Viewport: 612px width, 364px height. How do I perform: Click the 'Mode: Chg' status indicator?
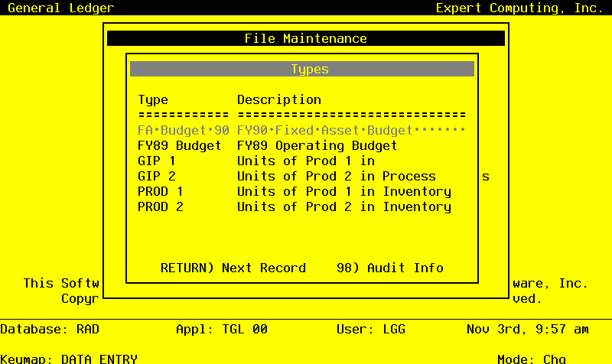532,359
